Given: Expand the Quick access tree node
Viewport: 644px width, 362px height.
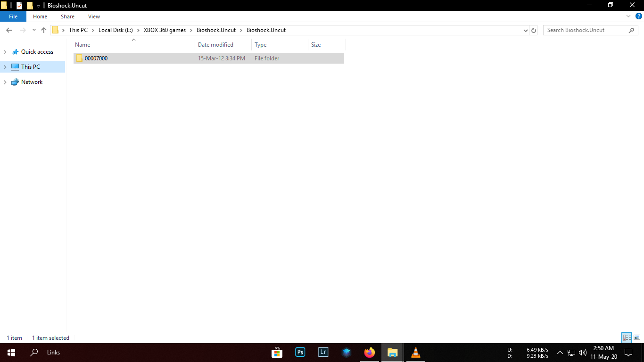Looking at the screenshot, I should tap(5, 52).
